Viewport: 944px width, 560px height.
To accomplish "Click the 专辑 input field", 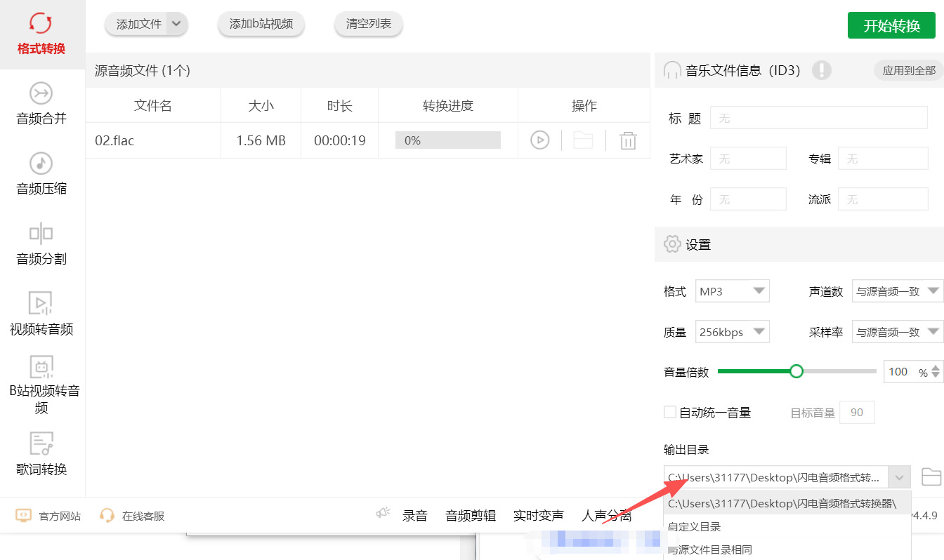I will click(883, 159).
